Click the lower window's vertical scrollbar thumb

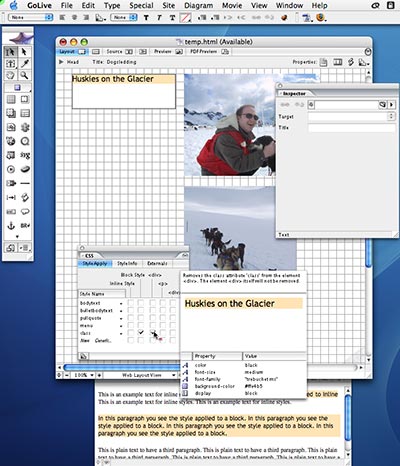(x=348, y=418)
